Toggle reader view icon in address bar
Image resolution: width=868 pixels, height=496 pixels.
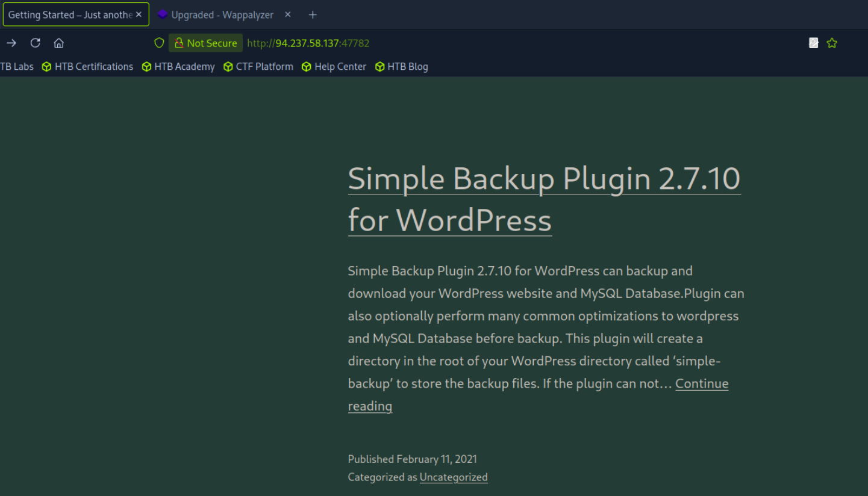[814, 43]
